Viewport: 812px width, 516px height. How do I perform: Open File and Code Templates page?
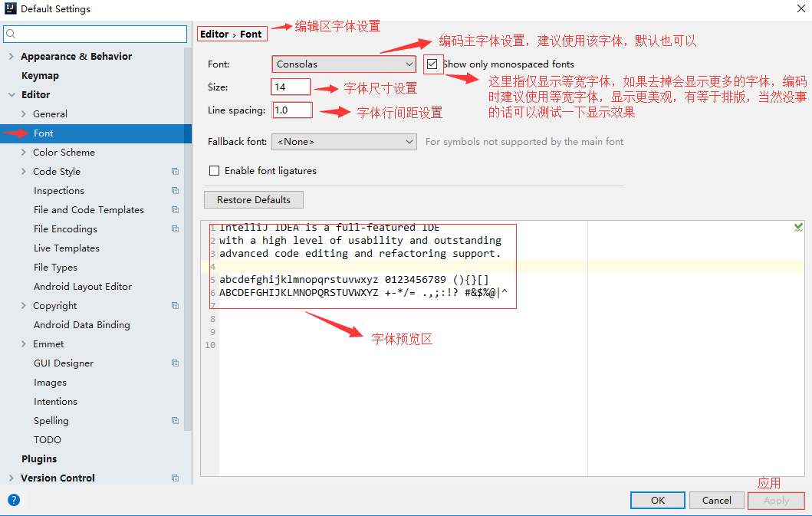pyautogui.click(x=88, y=210)
